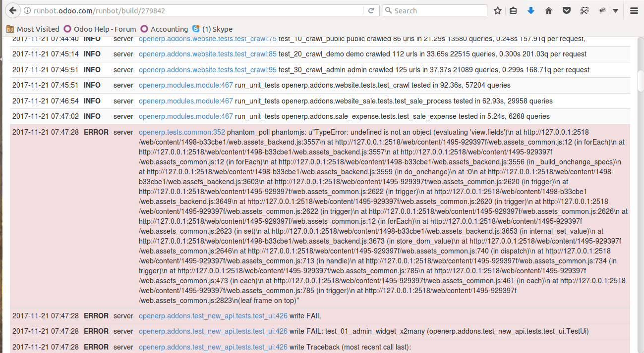Open module:467 link for test_sale_process row
The image size is (644, 353).
point(186,101)
